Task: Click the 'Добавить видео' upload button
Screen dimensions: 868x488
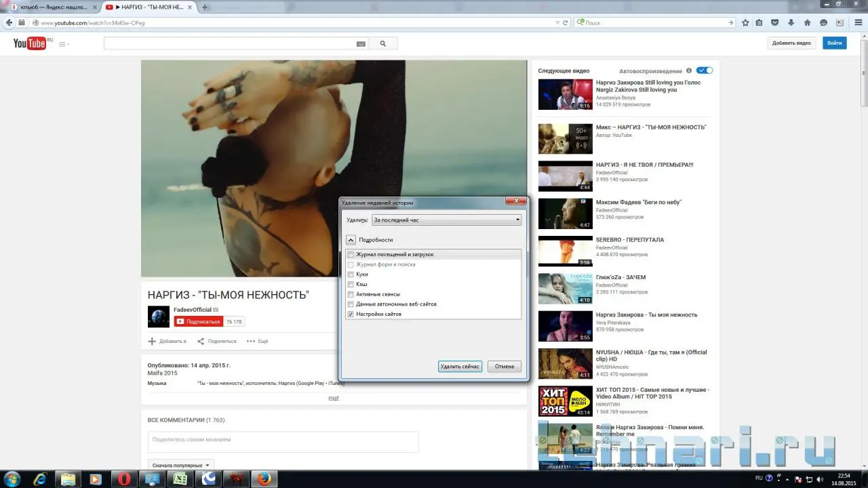Action: [x=792, y=43]
